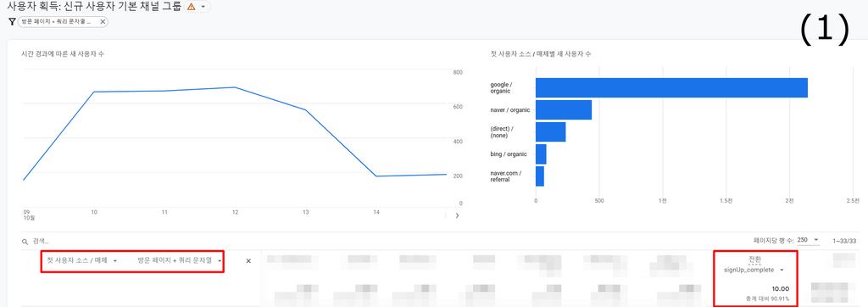Select the naver / organic bar

[x=564, y=109]
